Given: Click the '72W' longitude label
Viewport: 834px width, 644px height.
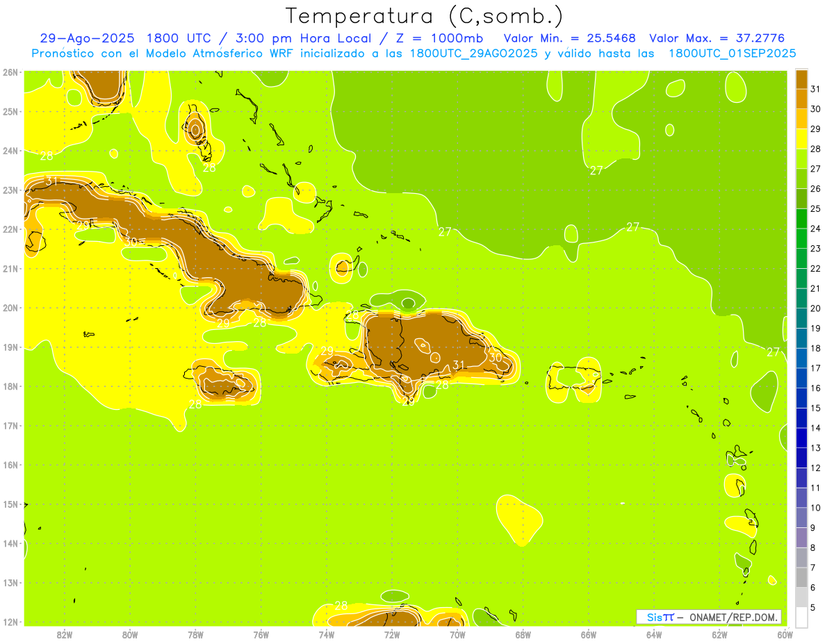Looking at the screenshot, I should (392, 634).
